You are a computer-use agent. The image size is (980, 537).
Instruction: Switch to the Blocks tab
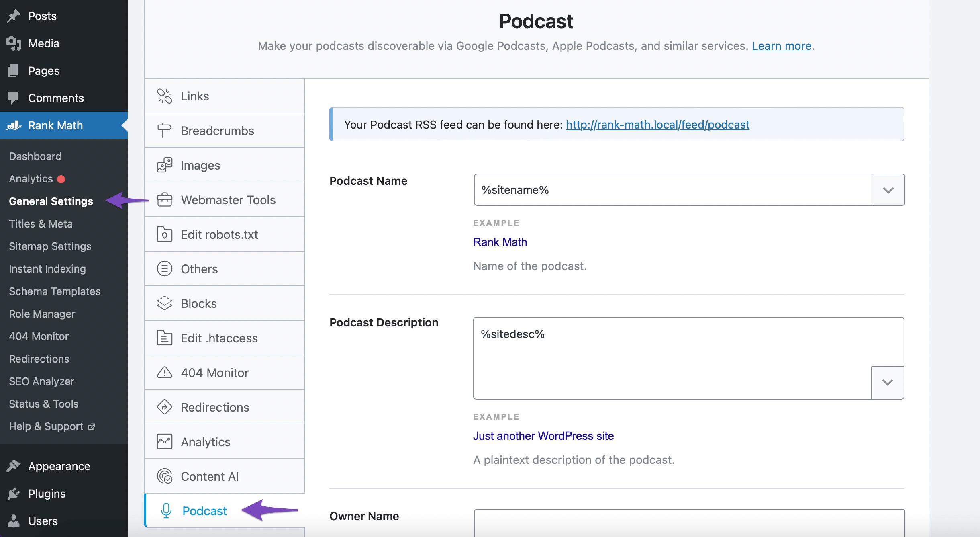(225, 303)
